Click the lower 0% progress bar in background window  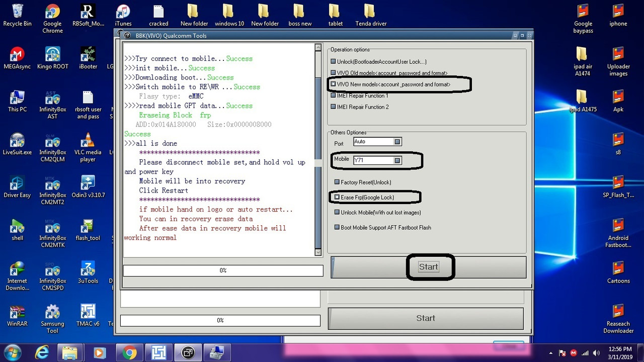(220, 320)
